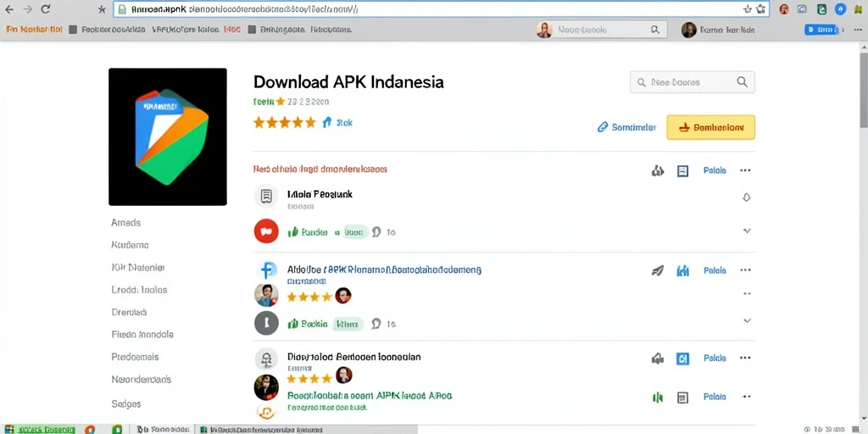868x434 pixels.
Task: Click the green Start button on taskbar
Action: (38, 429)
